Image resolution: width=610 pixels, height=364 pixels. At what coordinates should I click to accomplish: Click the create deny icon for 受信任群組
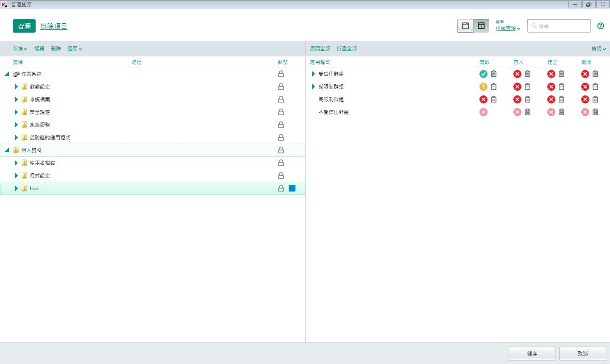click(551, 74)
